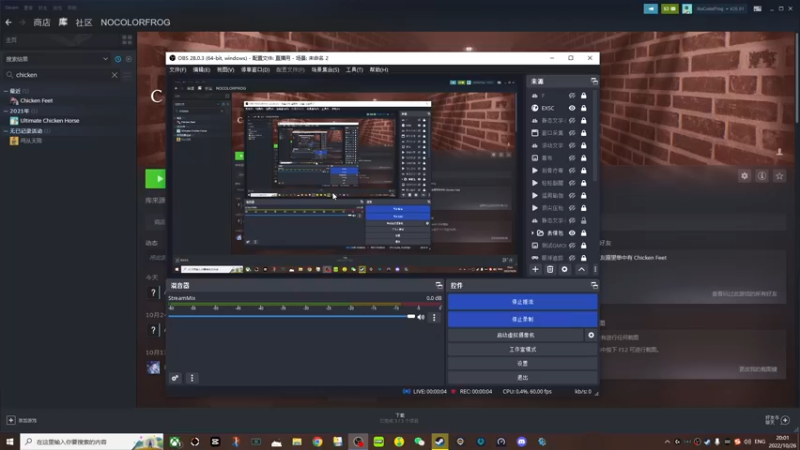Open OBS 编辑(E) menu
This screenshot has width=800, height=450.
pyautogui.click(x=202, y=70)
